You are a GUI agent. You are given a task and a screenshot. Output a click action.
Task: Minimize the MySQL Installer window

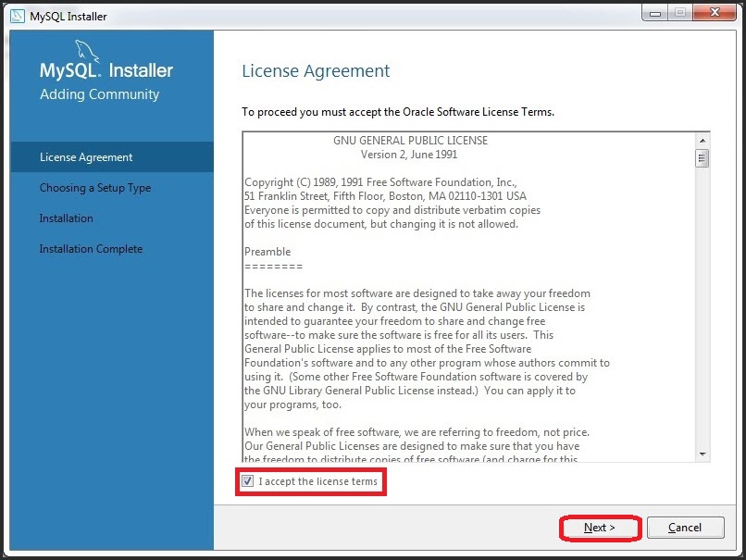pyautogui.click(x=655, y=13)
